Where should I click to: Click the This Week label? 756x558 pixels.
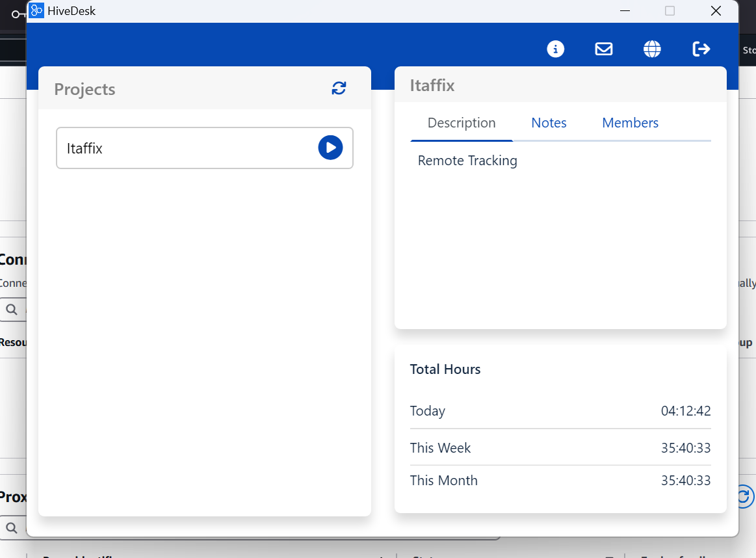pos(440,448)
